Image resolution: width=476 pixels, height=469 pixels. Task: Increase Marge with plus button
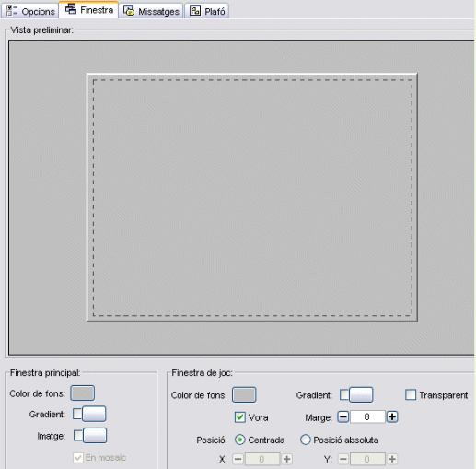[392, 417]
